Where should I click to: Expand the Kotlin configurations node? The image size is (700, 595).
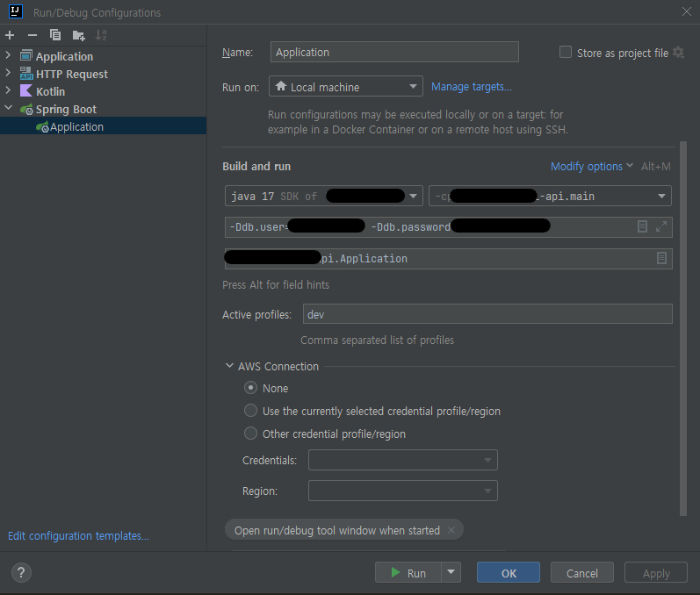(x=8, y=90)
